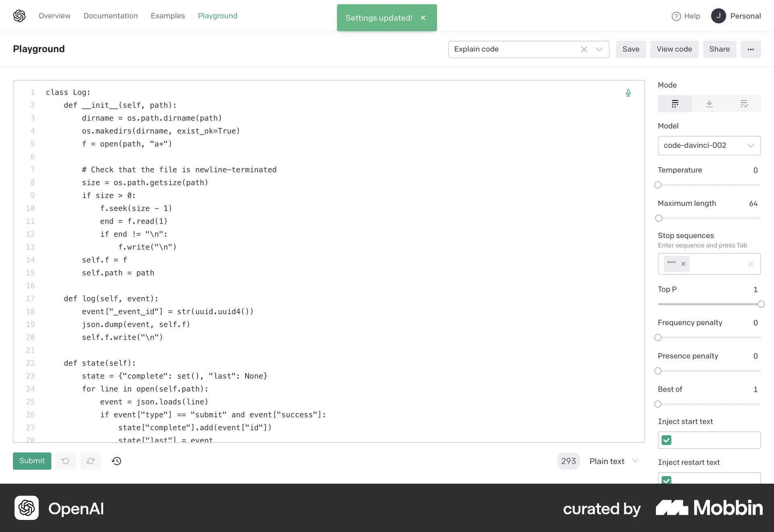This screenshot has height=532, width=774.
Task: Switch to Insert mode
Action: pos(709,104)
